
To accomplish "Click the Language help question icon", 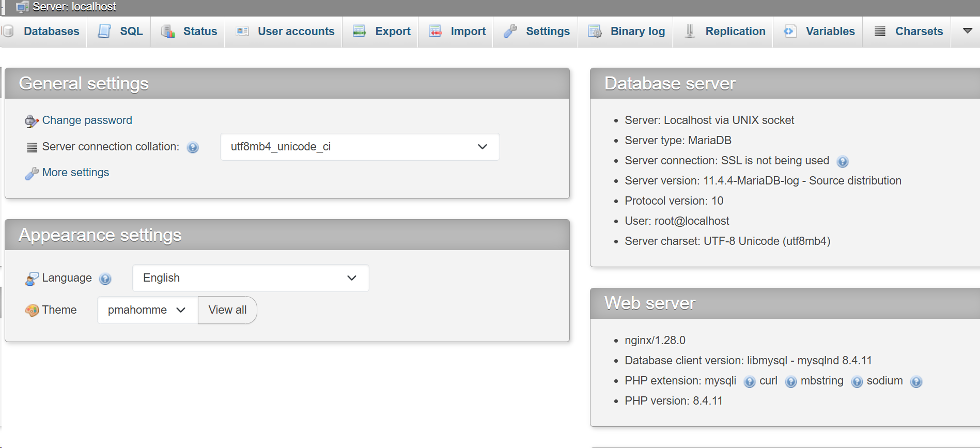I will (105, 279).
